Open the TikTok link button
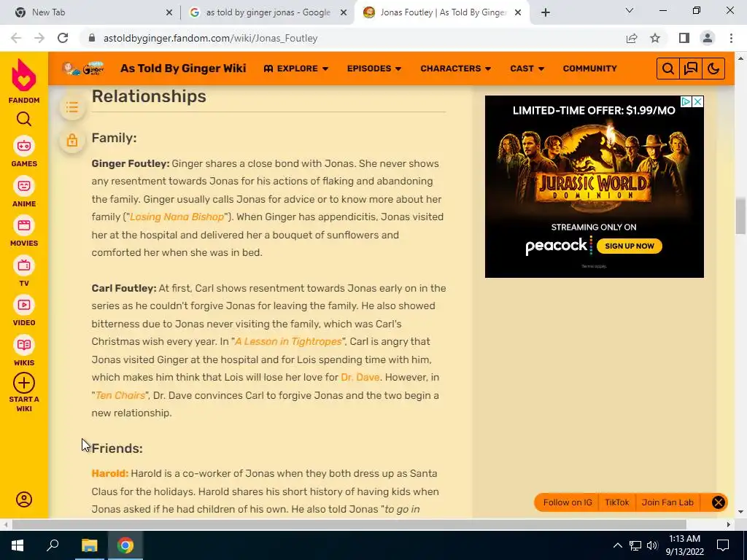 click(x=617, y=502)
